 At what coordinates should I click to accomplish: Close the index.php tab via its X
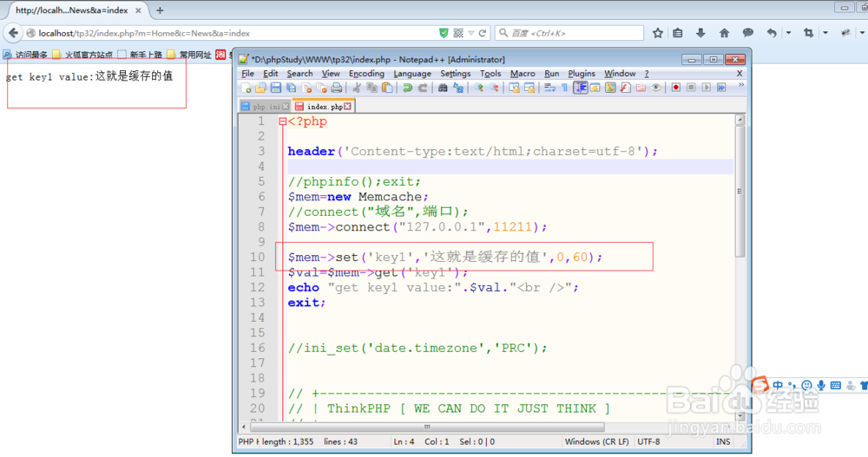click(348, 106)
